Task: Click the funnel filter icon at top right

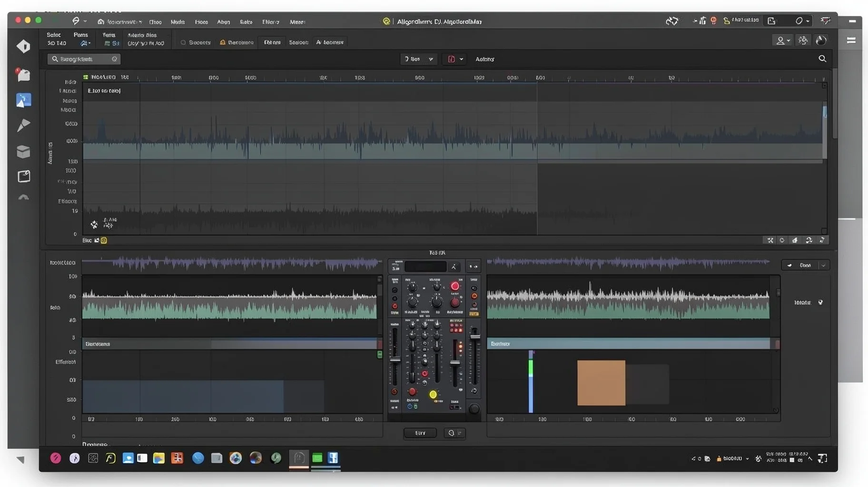Action: click(826, 20)
